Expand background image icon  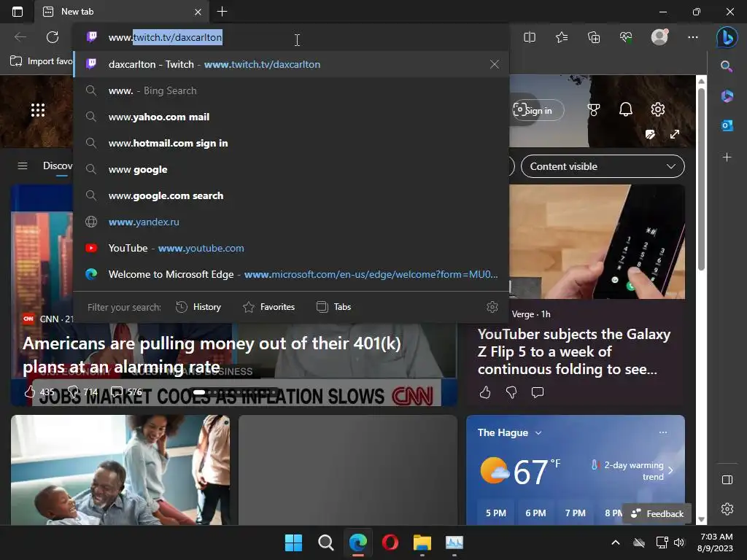(675, 134)
